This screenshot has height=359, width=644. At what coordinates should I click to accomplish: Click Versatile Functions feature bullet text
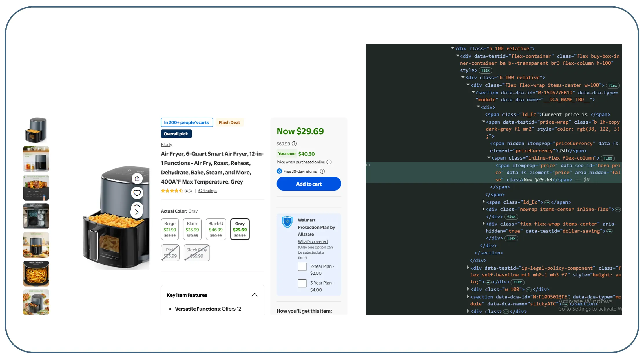pyautogui.click(x=208, y=309)
